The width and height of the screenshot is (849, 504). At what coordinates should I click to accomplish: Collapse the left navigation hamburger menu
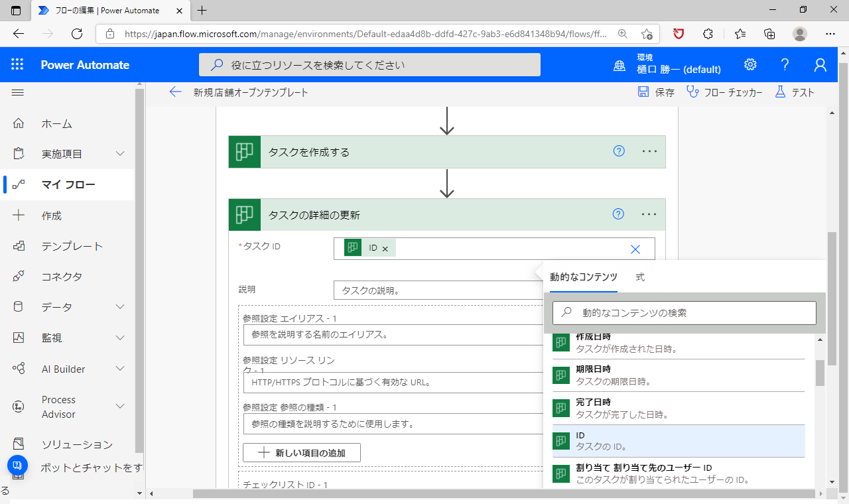(18, 93)
